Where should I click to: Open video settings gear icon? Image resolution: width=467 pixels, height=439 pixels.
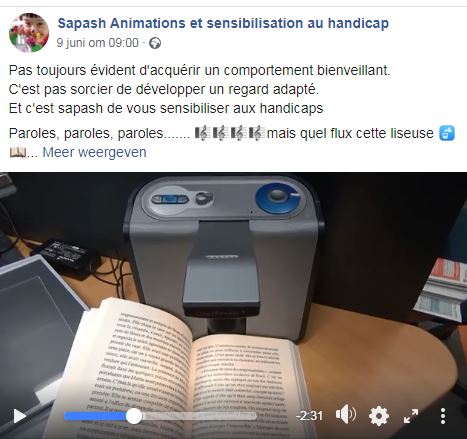[x=379, y=416]
